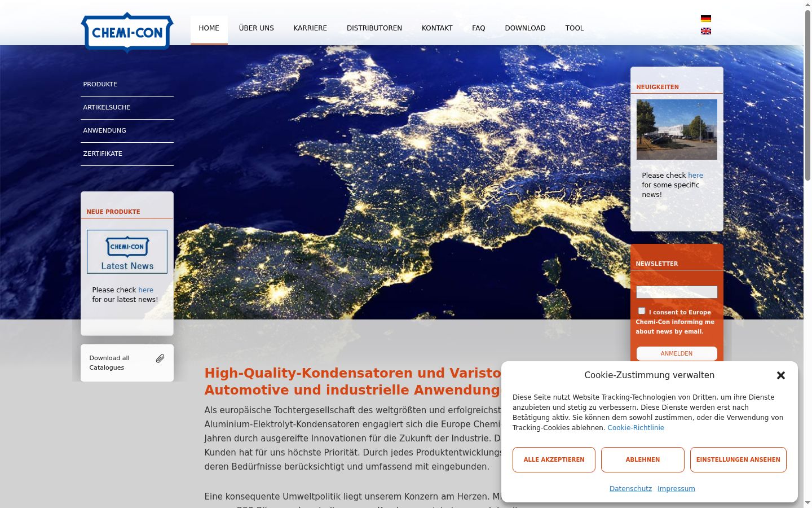Close the cookie consent dialog

781,375
